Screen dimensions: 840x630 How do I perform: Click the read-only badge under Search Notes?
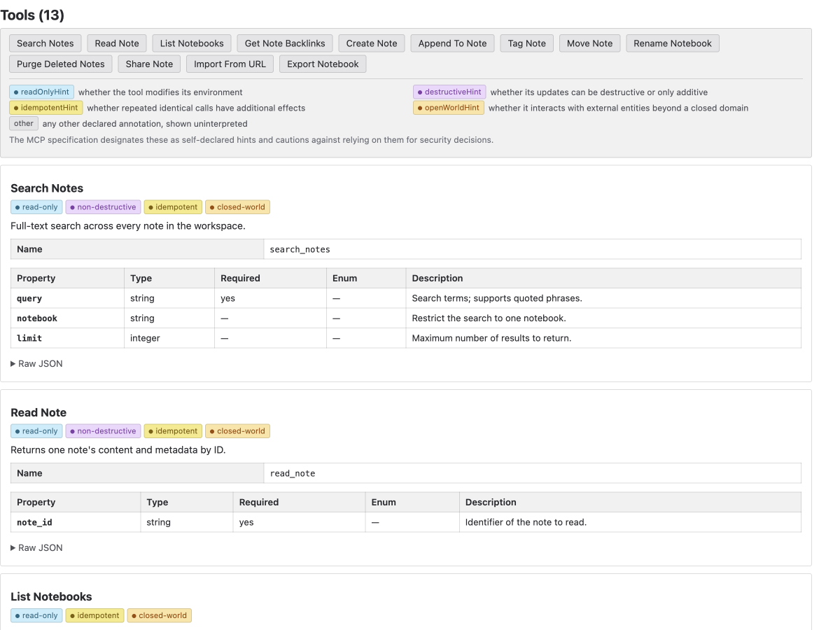pos(36,207)
